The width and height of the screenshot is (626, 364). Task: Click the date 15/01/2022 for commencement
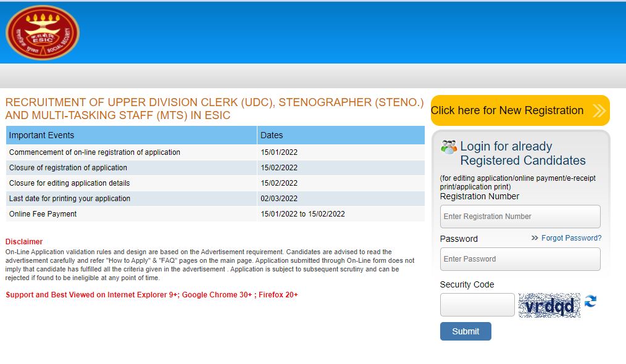(279, 152)
